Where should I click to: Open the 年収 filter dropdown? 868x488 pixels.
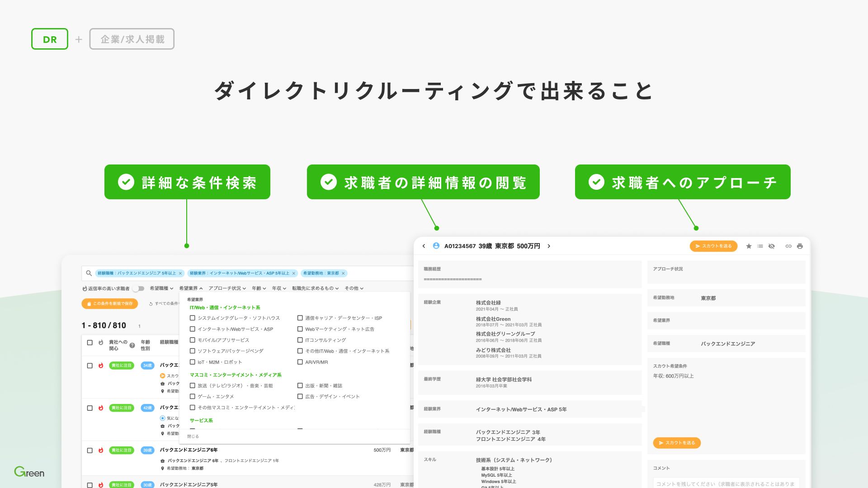click(x=279, y=288)
